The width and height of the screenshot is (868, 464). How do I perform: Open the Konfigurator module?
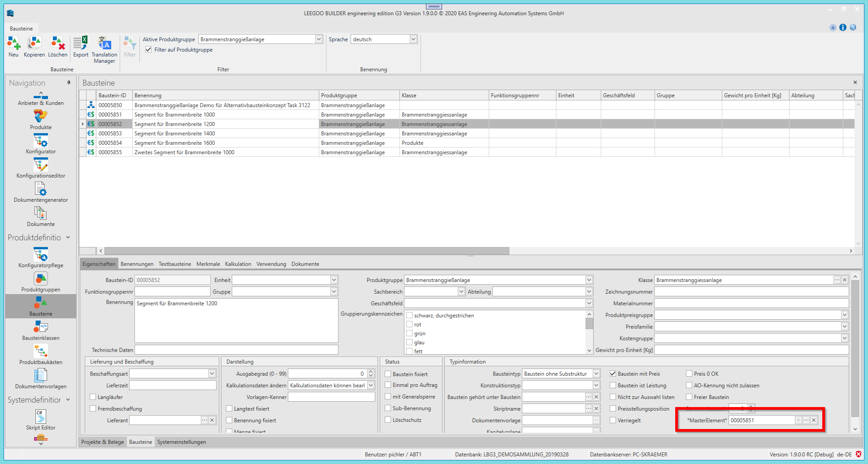(x=41, y=144)
